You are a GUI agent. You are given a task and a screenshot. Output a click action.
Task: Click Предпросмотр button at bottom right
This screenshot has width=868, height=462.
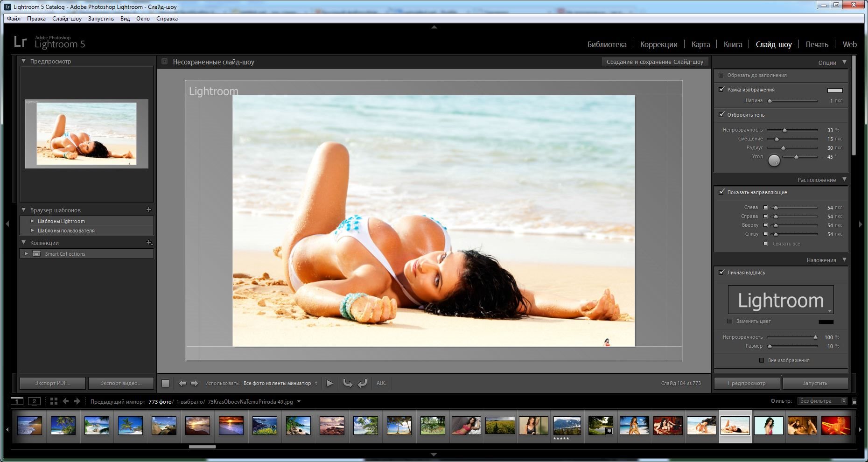coord(747,383)
